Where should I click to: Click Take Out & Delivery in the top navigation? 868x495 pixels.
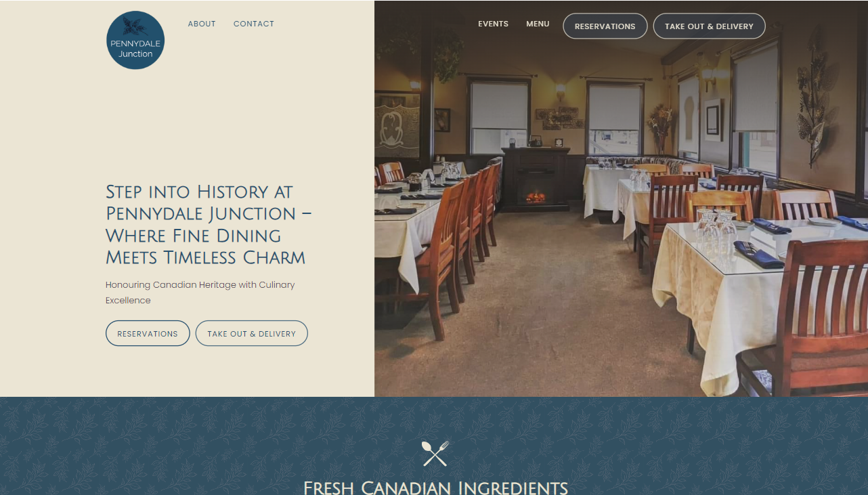pos(709,26)
